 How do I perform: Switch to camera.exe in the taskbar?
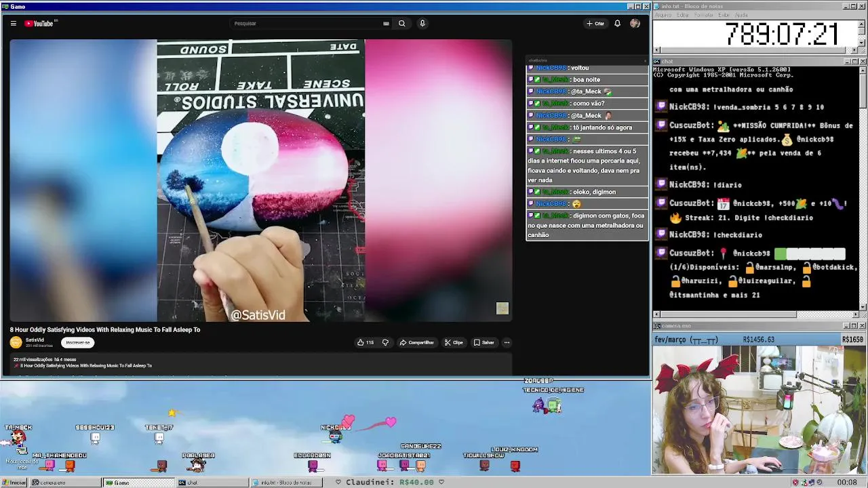64,483
